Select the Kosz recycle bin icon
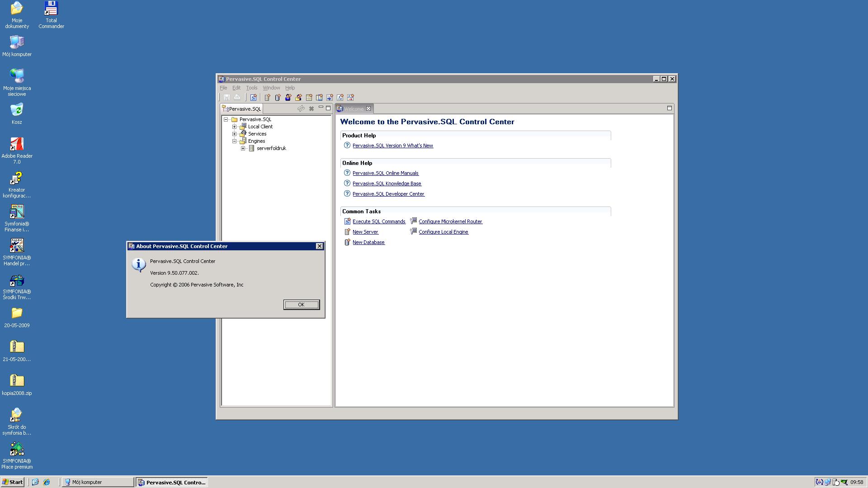The height and width of the screenshot is (488, 868). click(x=17, y=113)
